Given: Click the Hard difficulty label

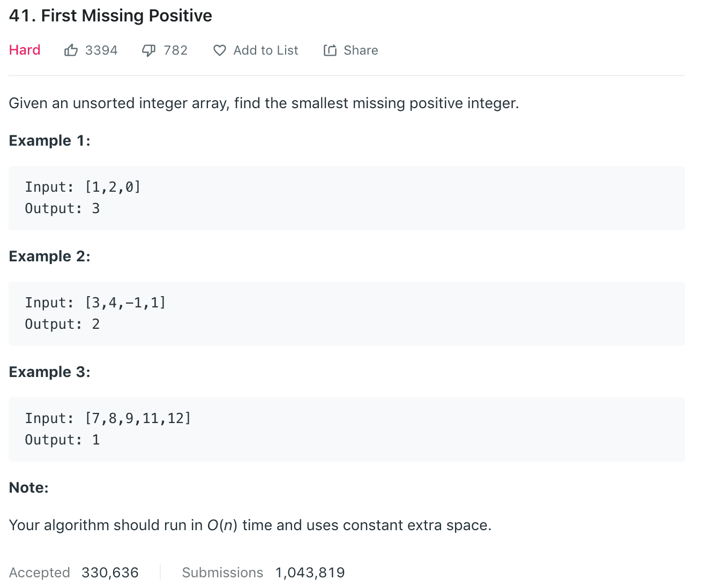Looking at the screenshot, I should [x=25, y=50].
